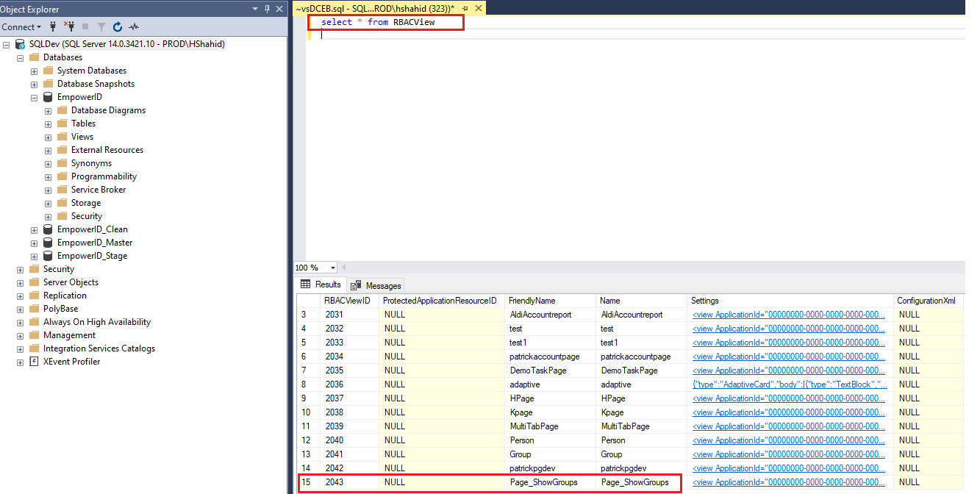
Task: Expand Database Snapshots folder
Action: (x=35, y=84)
